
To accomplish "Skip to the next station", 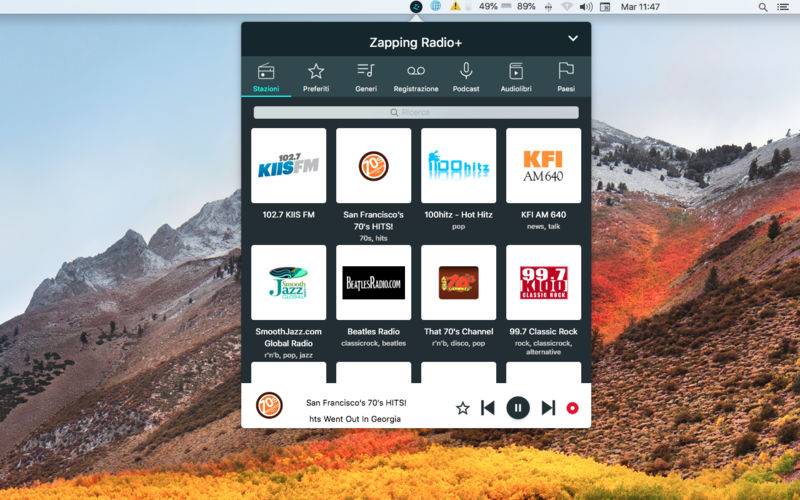I will [548, 408].
